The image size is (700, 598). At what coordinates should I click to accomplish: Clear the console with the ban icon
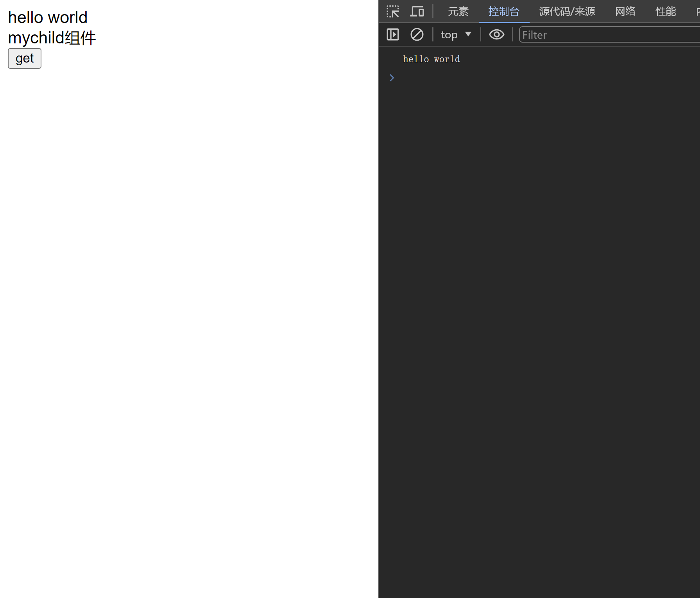pos(417,35)
